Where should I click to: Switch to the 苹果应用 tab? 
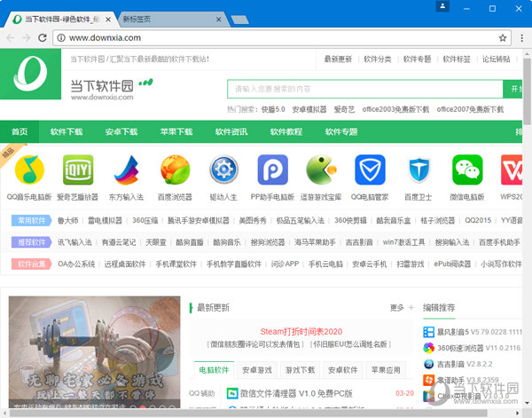385,370
